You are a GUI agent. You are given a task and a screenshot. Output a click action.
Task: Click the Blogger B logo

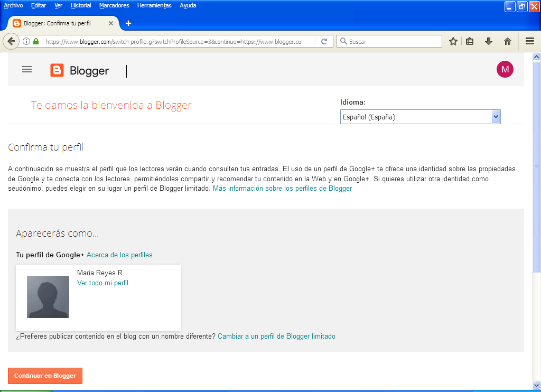point(57,69)
